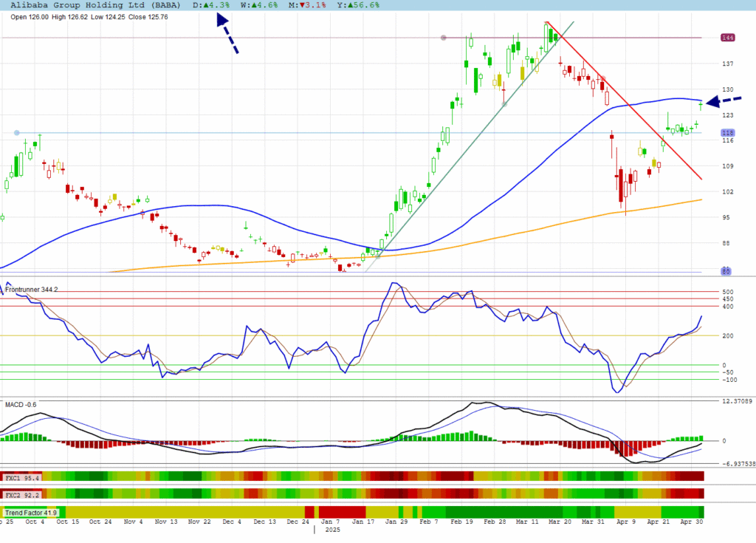
Task: Grab the gray anchor dot of the 144 line
Action: tap(444, 38)
